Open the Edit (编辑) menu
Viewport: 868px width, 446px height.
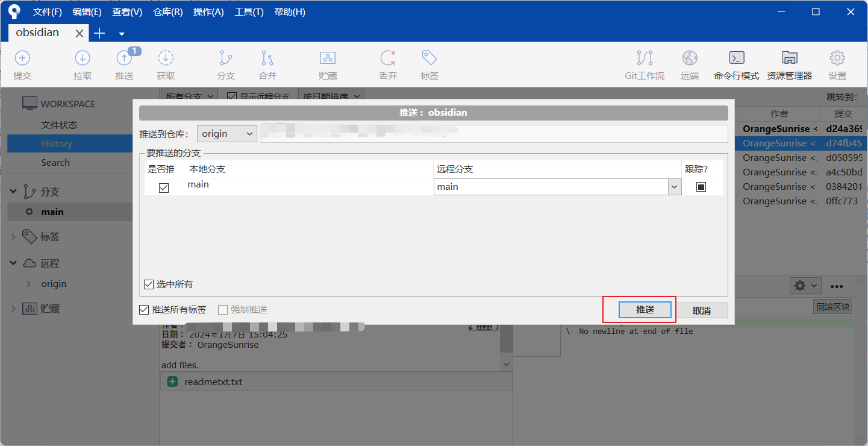pos(87,12)
